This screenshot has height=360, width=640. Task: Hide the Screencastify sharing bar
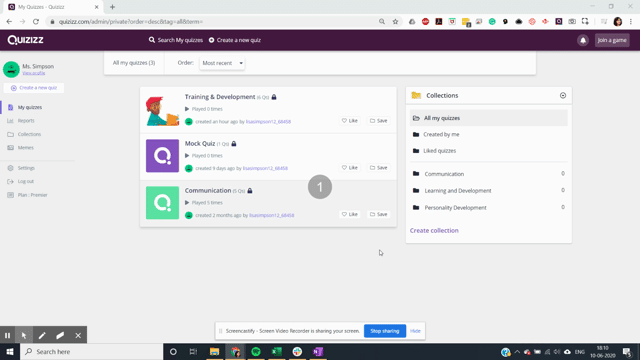coord(415,331)
